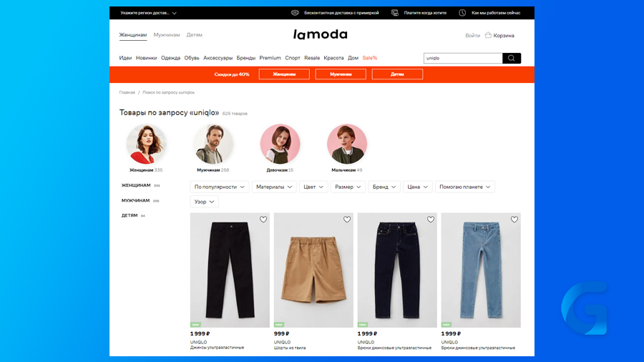The width and height of the screenshot is (644, 362).
Task: Click the search magnifier button
Action: [x=512, y=58]
